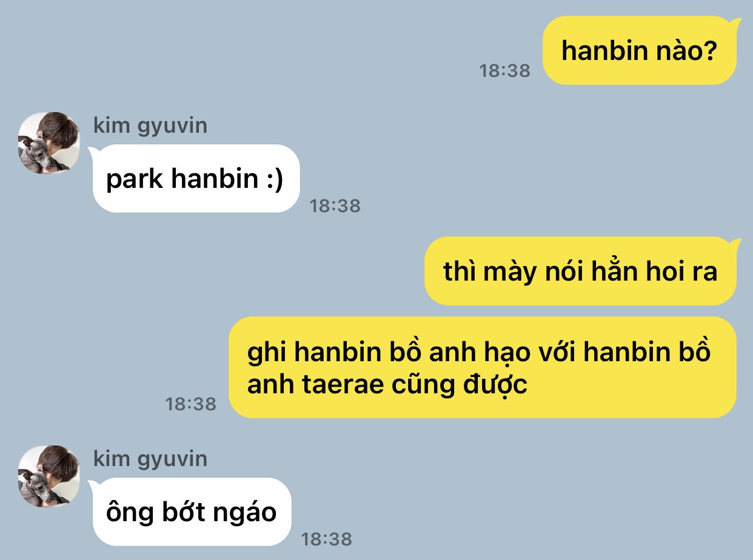
Task: Click the ':)' smiley in park hanbin message
Action: (x=275, y=179)
